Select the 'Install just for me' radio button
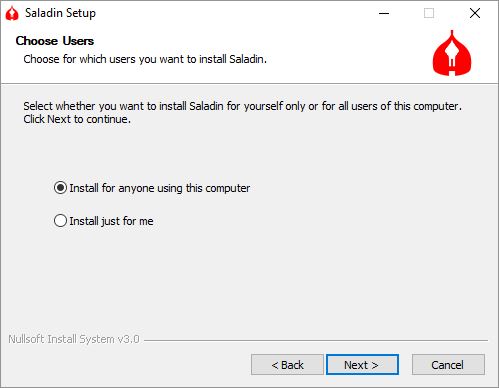 (60, 221)
